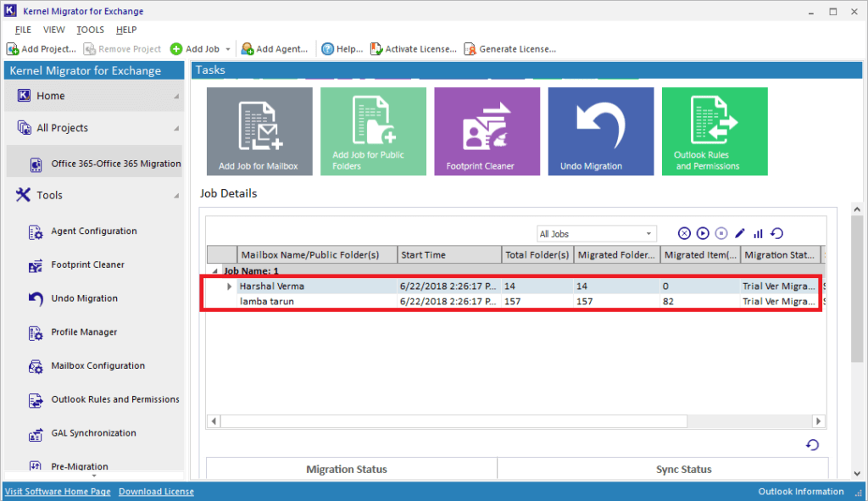
Task: Open the Download License link
Action: pos(156,491)
